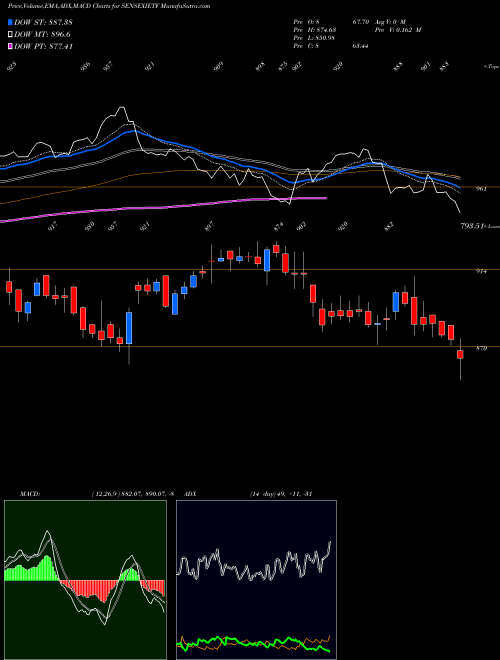Select the 'DOW ST: 887.38' legend text
The height and width of the screenshot is (660, 500).
pos(44,22)
